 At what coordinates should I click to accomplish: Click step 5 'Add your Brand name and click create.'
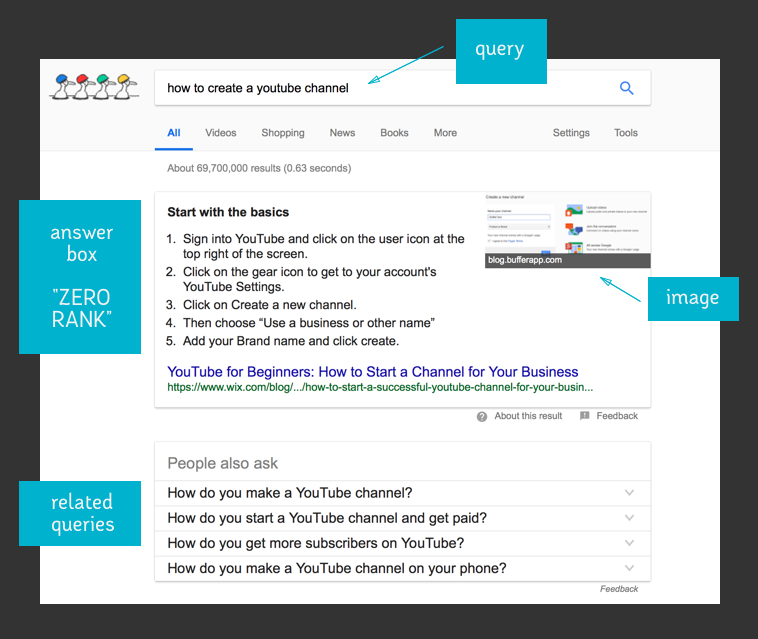tap(291, 341)
